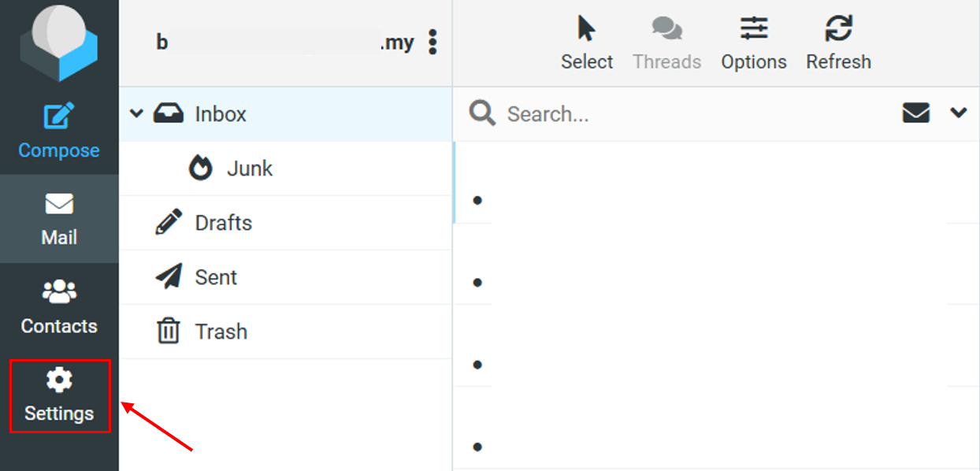
Task: Click the Roundcube logo
Action: 59,39
